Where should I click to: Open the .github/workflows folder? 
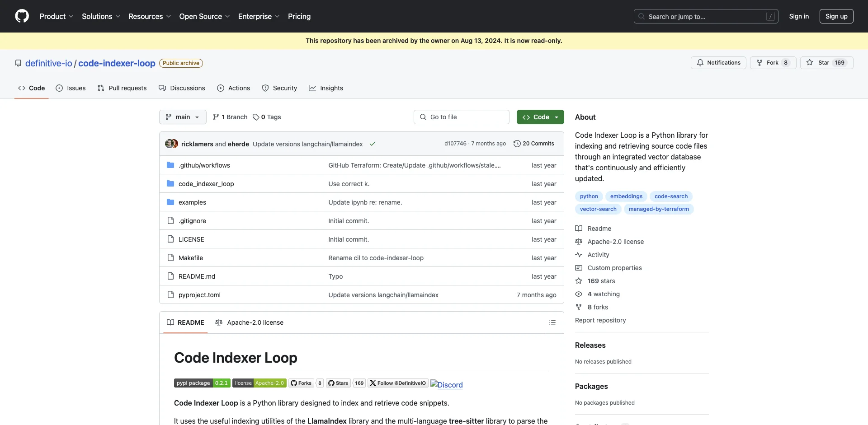(x=204, y=165)
